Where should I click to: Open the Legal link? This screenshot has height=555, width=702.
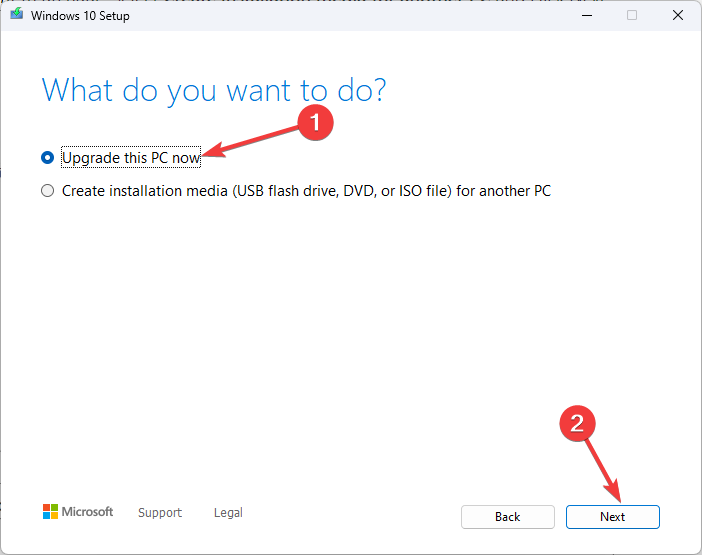228,512
